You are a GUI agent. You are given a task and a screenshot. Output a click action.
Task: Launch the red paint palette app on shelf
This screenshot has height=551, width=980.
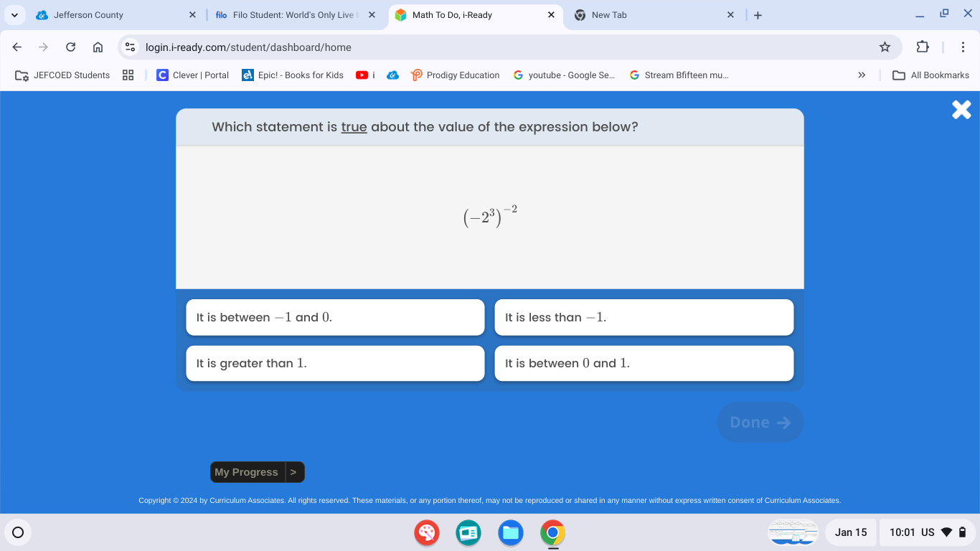[x=427, y=532]
